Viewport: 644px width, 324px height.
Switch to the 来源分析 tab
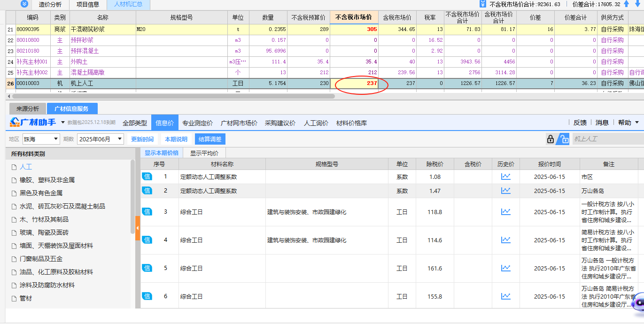[x=28, y=108]
